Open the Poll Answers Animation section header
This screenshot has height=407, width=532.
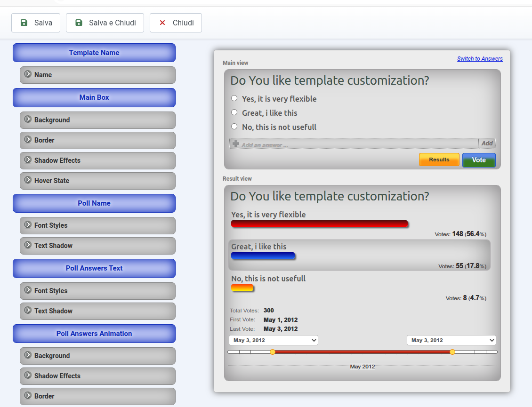pos(94,334)
